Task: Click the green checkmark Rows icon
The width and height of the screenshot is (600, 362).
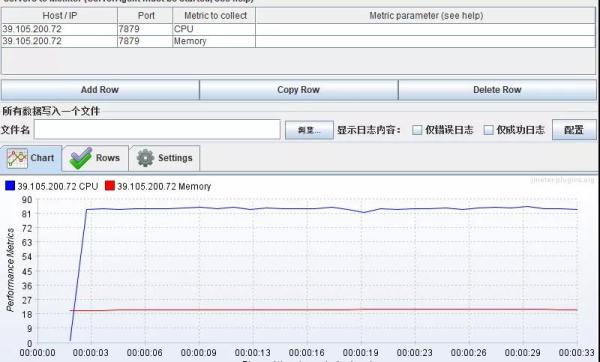Action: [x=81, y=158]
